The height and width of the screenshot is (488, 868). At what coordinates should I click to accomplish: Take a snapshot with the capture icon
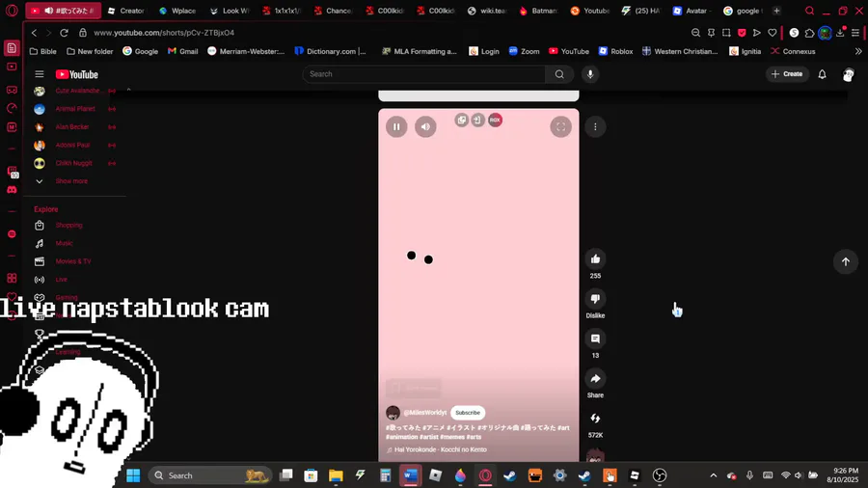tap(726, 33)
